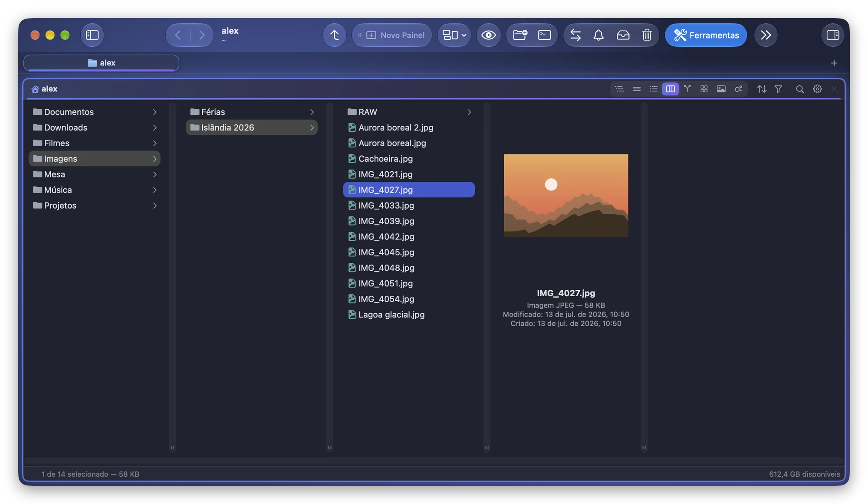The image size is (868, 504).
Task: Open notifications bell icon
Action: [x=598, y=35]
